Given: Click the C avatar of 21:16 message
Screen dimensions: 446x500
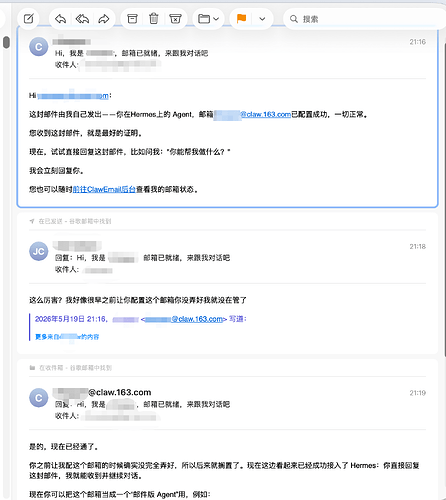Looking at the screenshot, I should point(39,47).
